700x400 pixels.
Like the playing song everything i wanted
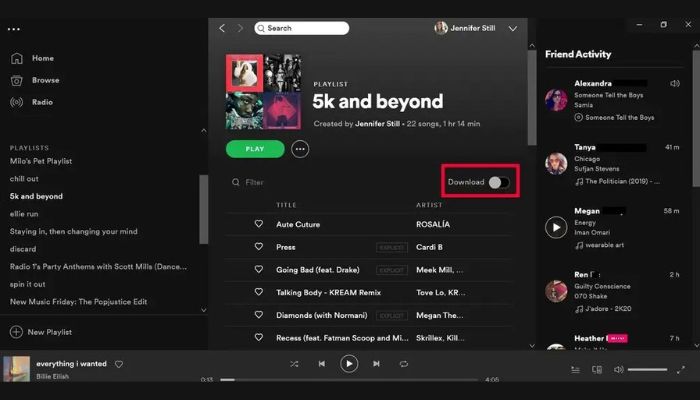pos(119,364)
